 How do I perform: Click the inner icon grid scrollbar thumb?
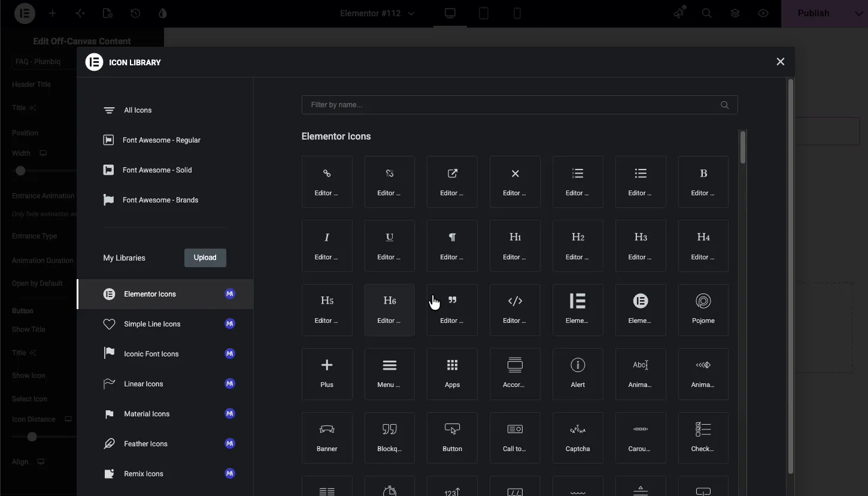(743, 147)
